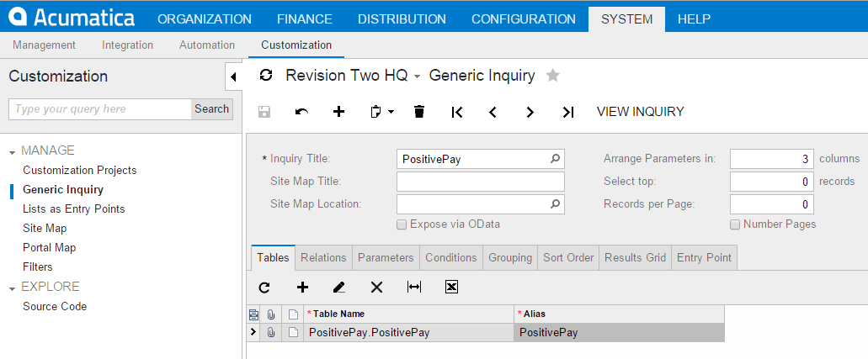This screenshot has height=359, width=868.
Task: Collapse the Customization side panel arrow
Action: [233, 77]
